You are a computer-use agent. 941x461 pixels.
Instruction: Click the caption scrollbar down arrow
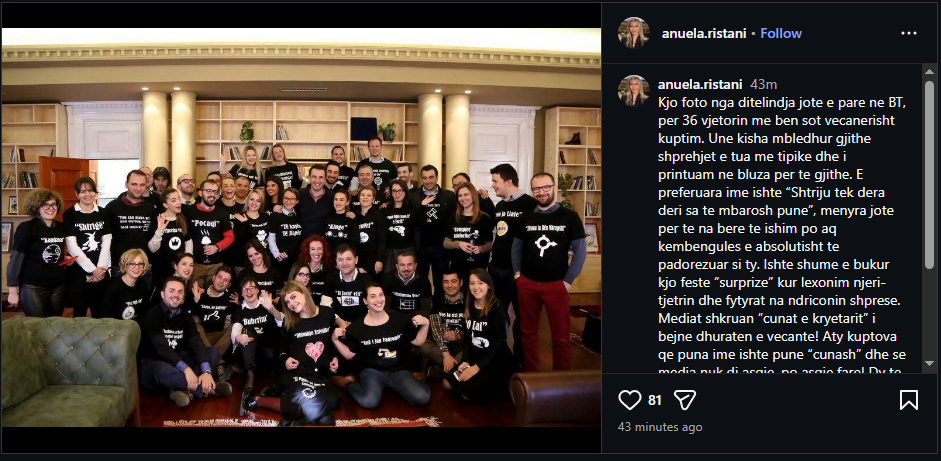tap(929, 364)
